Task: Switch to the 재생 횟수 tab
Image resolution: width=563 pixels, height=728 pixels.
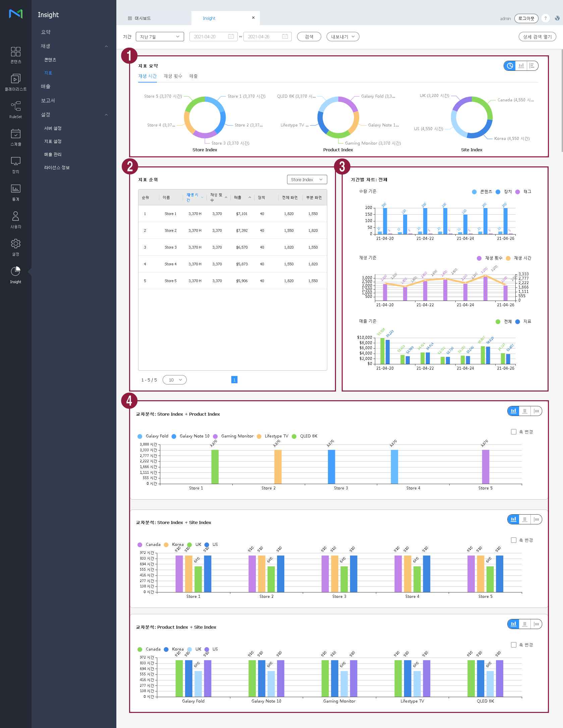Action: click(x=173, y=76)
